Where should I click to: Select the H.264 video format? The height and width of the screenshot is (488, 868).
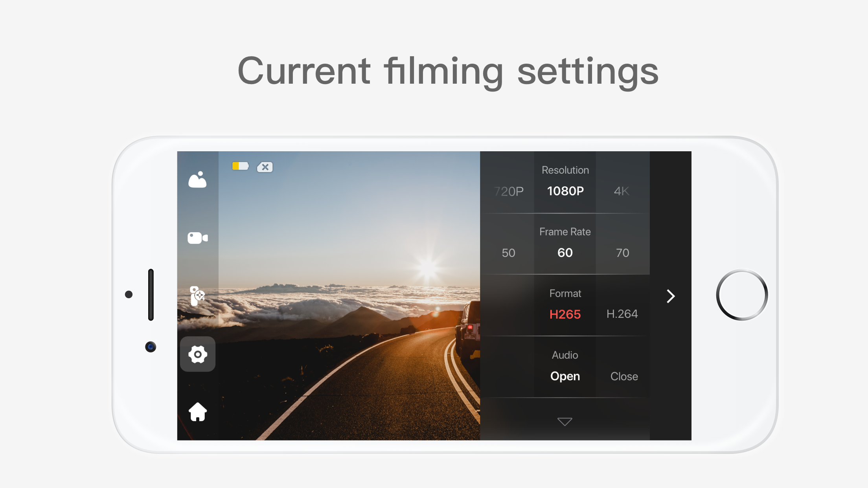point(622,314)
